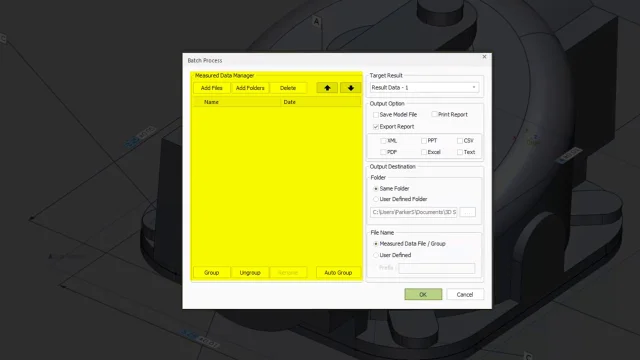
Task: Enable Print Report checkbox
Action: 434,115
